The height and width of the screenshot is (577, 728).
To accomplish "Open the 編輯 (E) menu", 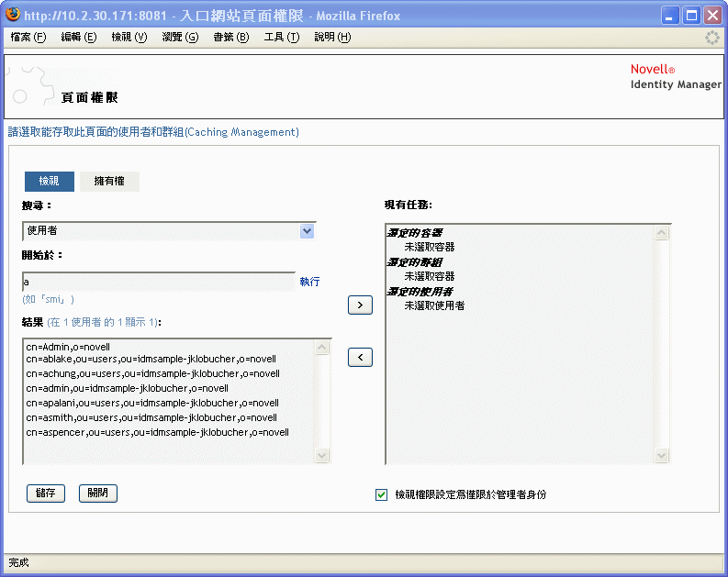I will [x=78, y=37].
